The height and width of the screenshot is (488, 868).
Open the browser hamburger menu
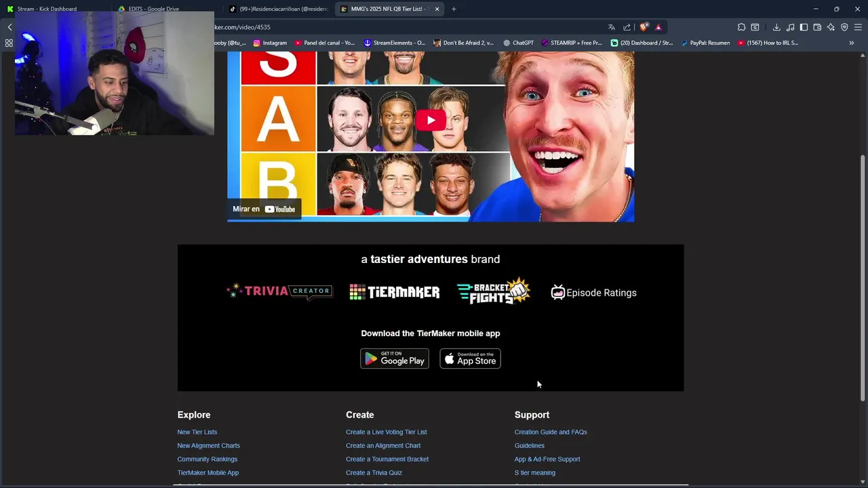coord(858,27)
